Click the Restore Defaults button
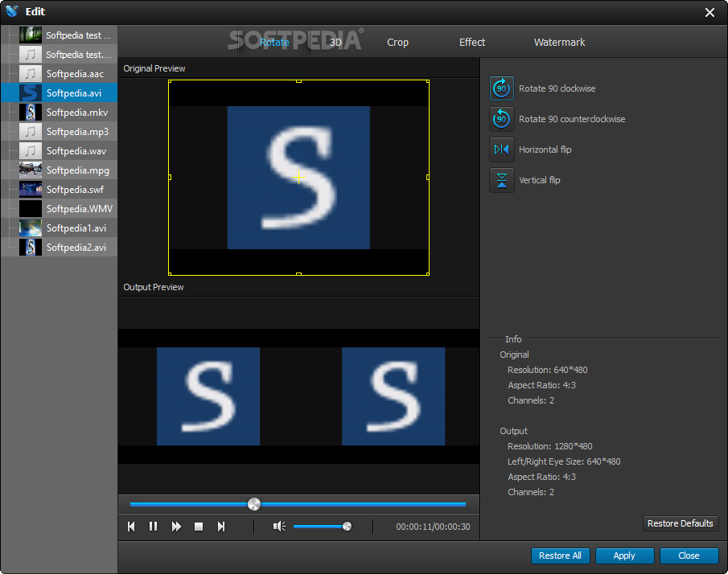This screenshot has width=728, height=574. coord(681,523)
